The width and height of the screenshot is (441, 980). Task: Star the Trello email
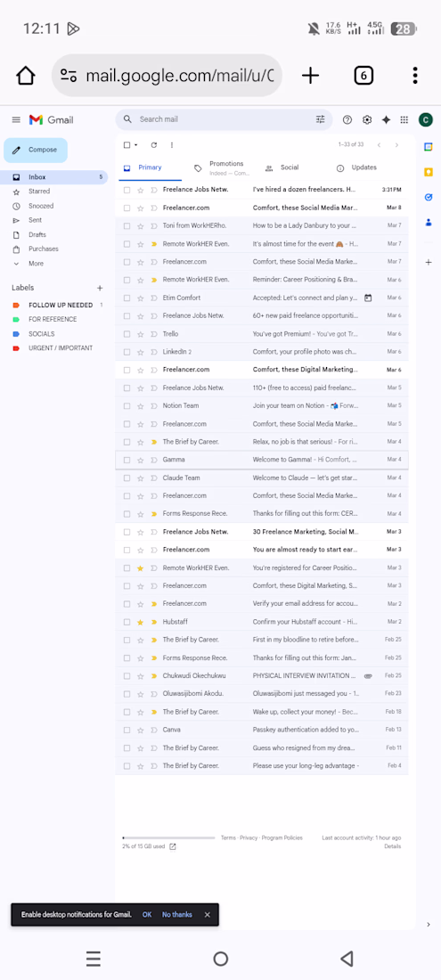(140, 334)
